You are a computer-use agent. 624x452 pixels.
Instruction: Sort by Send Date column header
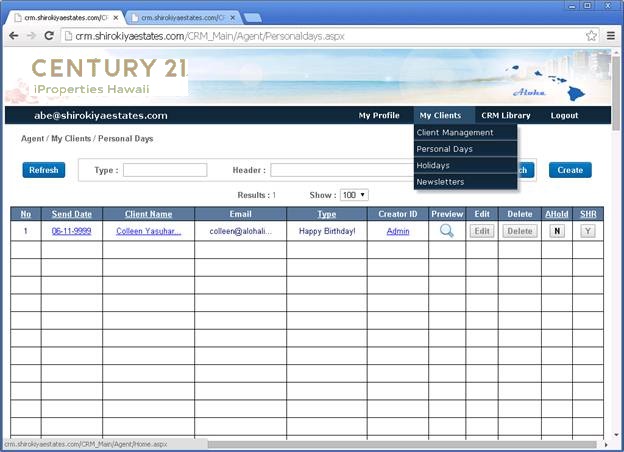click(x=72, y=214)
